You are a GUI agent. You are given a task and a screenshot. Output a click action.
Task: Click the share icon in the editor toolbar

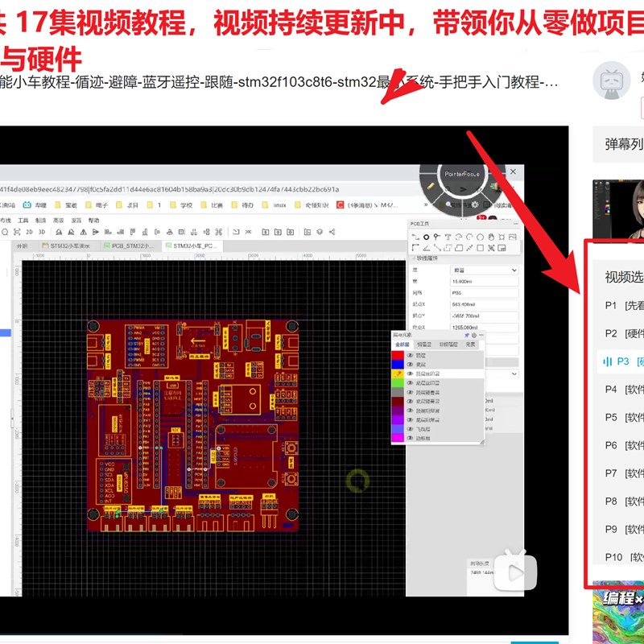pyautogui.click(x=332, y=232)
